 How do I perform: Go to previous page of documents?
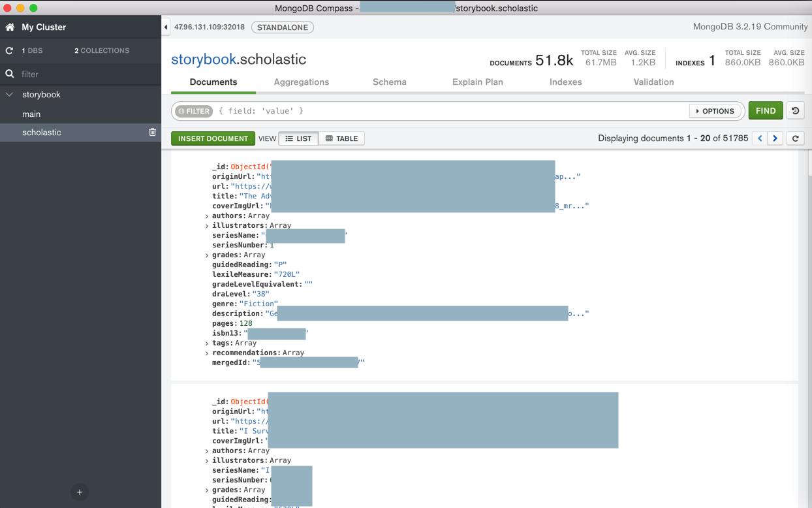(x=760, y=138)
